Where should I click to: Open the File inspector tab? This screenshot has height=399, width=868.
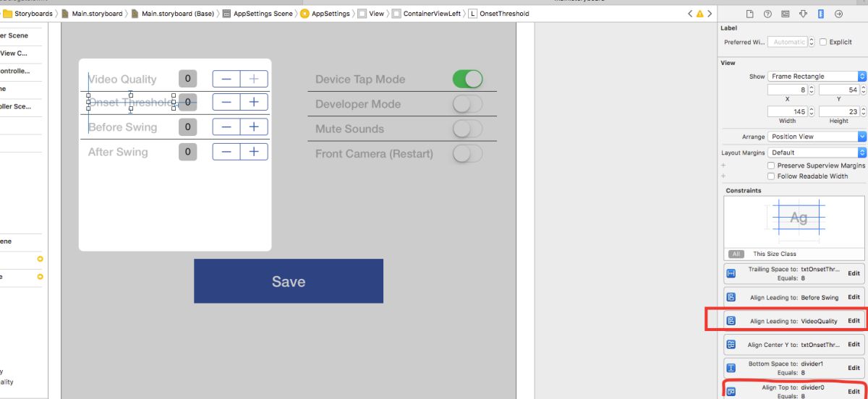click(750, 14)
